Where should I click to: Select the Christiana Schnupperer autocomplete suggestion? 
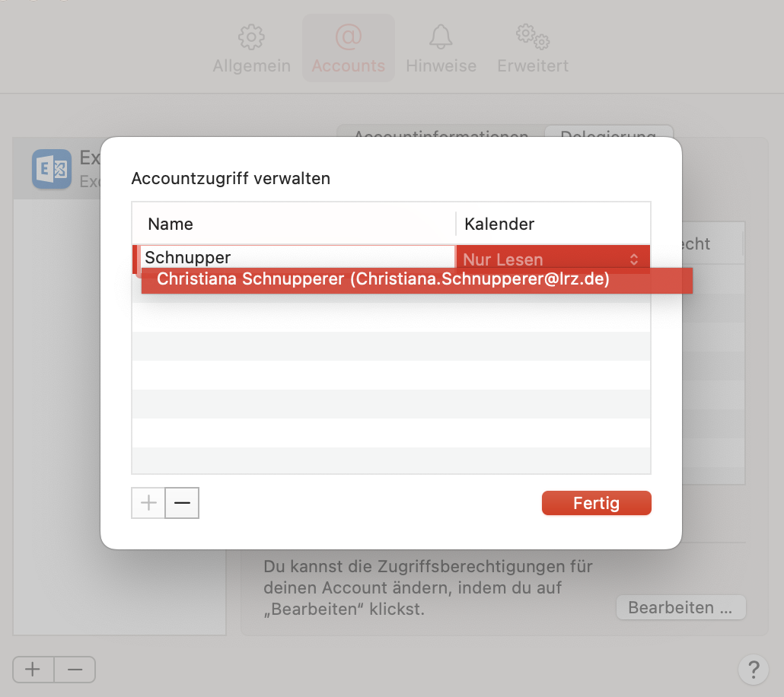382,279
